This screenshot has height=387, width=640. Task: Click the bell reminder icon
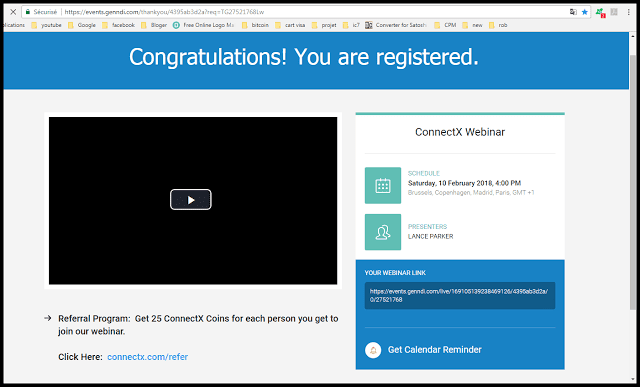pos(373,350)
